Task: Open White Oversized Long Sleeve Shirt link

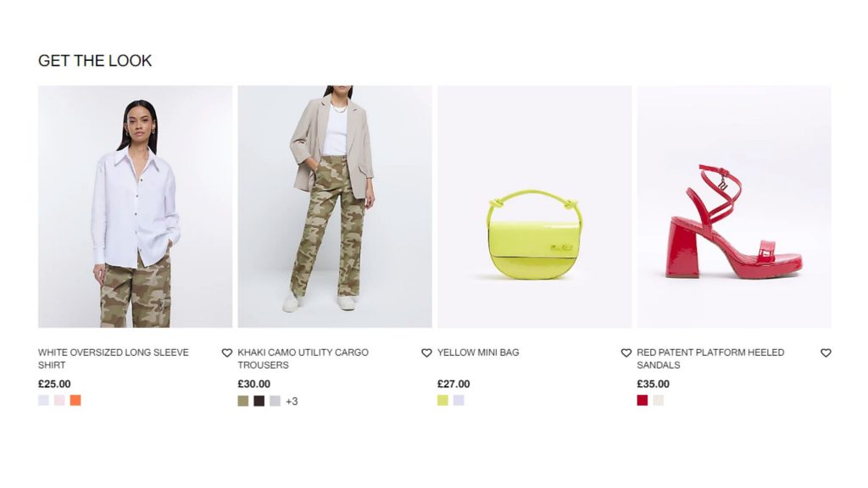Action: 114,358
